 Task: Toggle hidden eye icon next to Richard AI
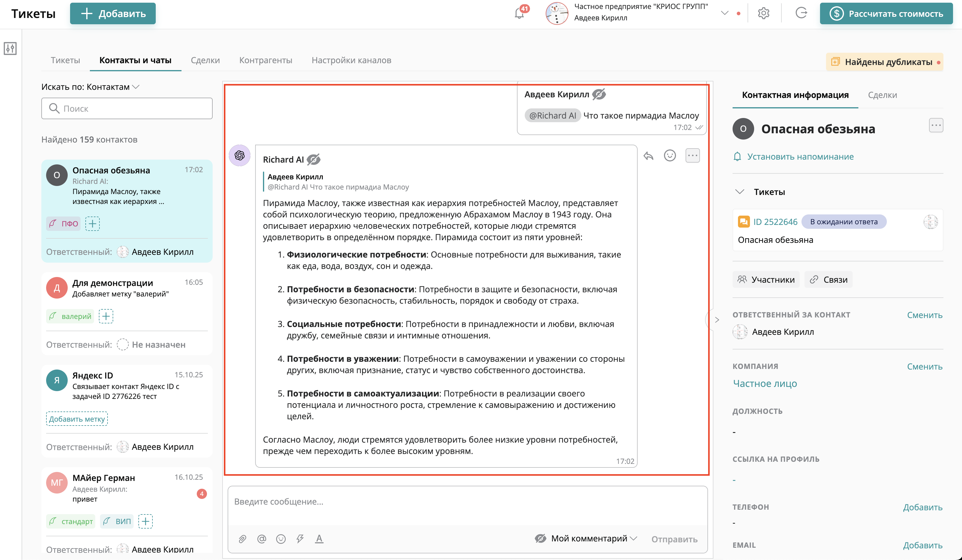(313, 160)
